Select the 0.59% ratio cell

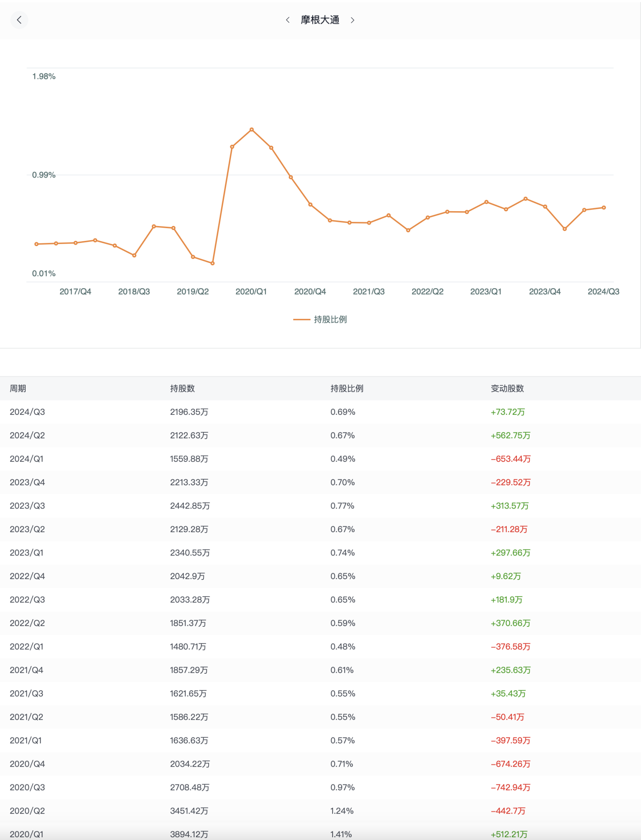(343, 623)
